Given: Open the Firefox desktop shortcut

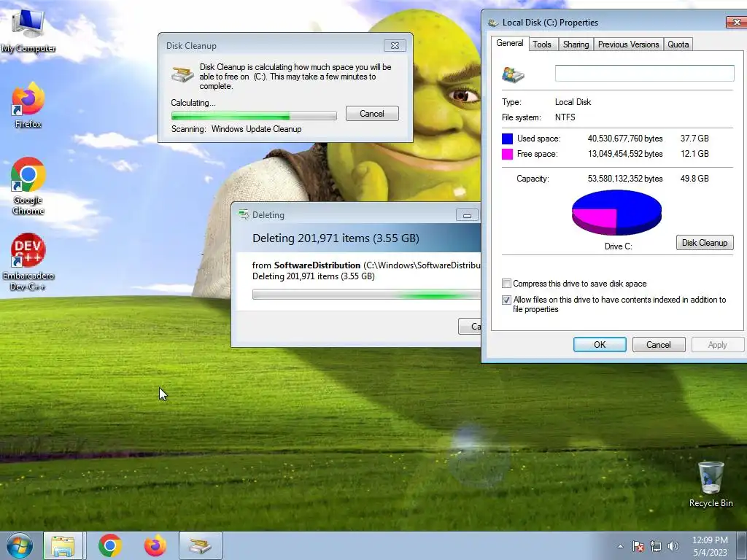Looking at the screenshot, I should [x=28, y=105].
